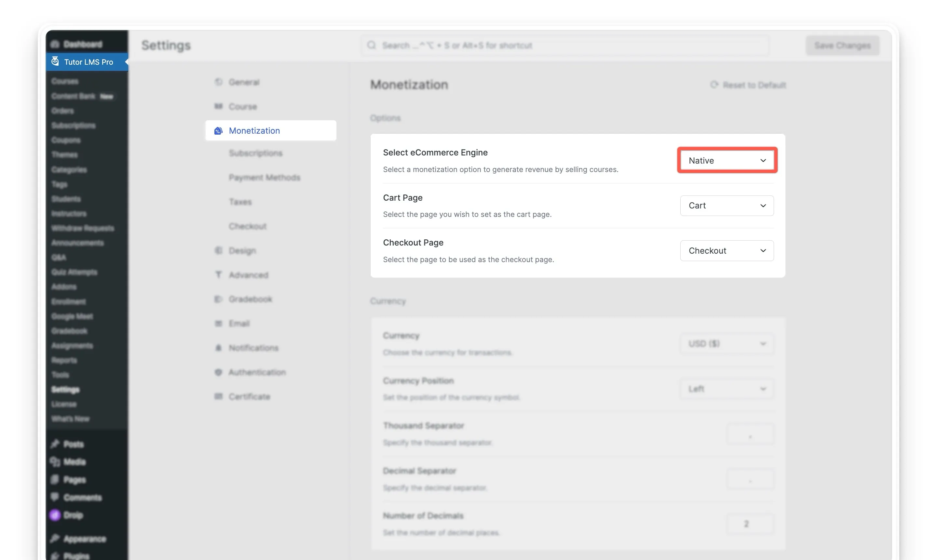Click the Monetization tab icon
The width and height of the screenshot is (937, 560).
(x=218, y=130)
